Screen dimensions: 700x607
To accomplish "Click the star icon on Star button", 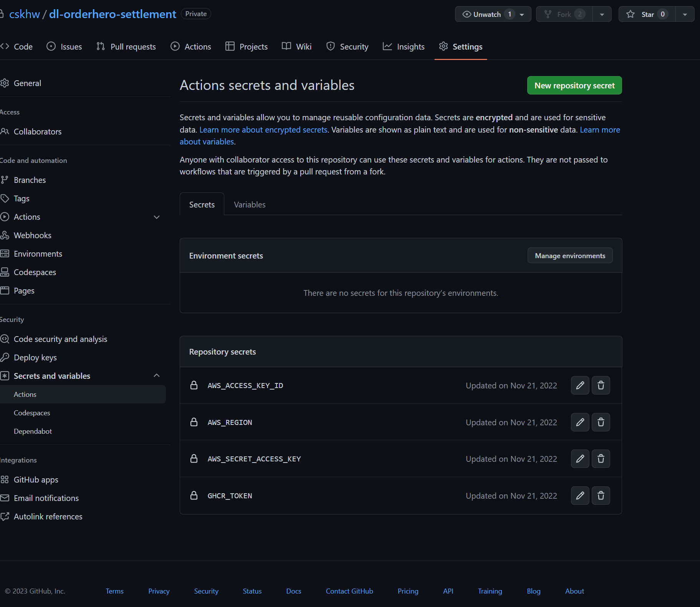I will coord(630,14).
